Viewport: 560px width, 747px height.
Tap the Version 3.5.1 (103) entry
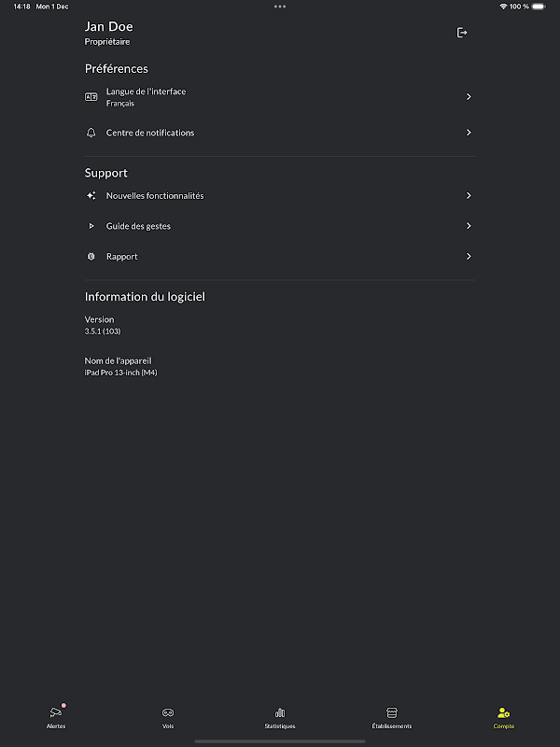click(x=103, y=325)
